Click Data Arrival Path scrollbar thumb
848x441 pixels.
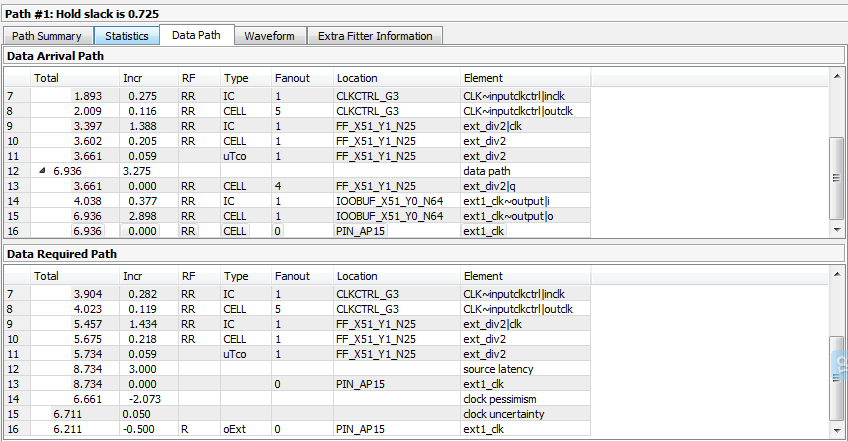[x=837, y=177]
